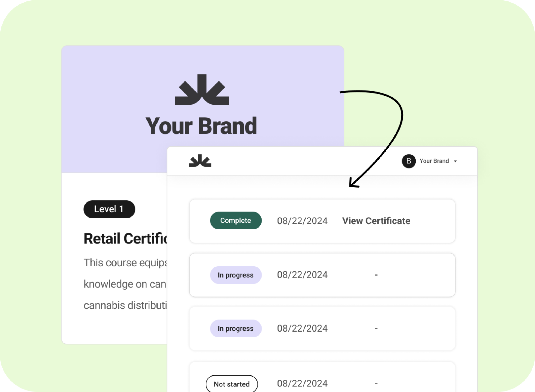Click the first In progress status badge
This screenshot has width=535, height=392.
pyautogui.click(x=236, y=275)
